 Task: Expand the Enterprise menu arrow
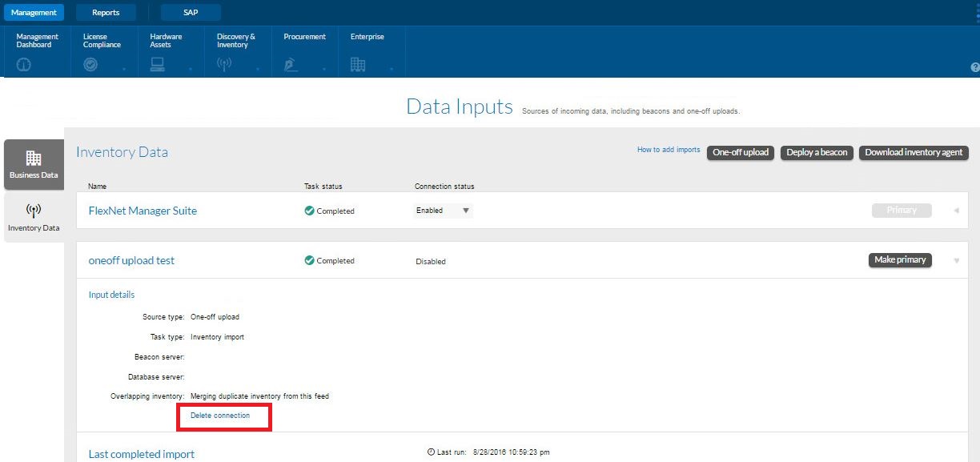(x=392, y=70)
